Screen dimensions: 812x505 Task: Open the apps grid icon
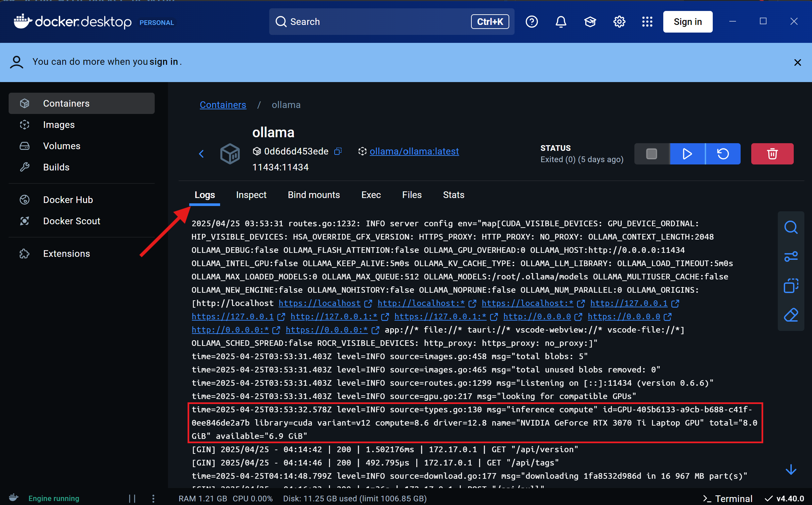point(647,22)
